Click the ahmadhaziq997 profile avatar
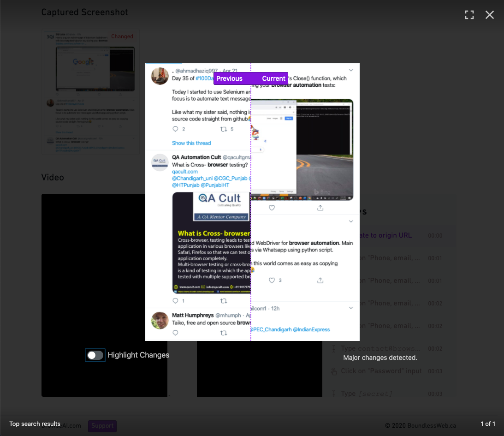This screenshot has width=504, height=436. point(160,76)
